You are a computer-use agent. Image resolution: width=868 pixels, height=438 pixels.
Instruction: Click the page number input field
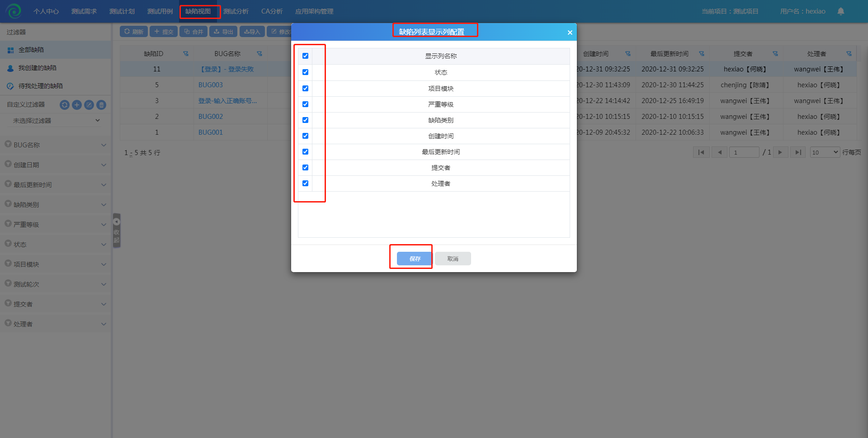click(x=744, y=152)
